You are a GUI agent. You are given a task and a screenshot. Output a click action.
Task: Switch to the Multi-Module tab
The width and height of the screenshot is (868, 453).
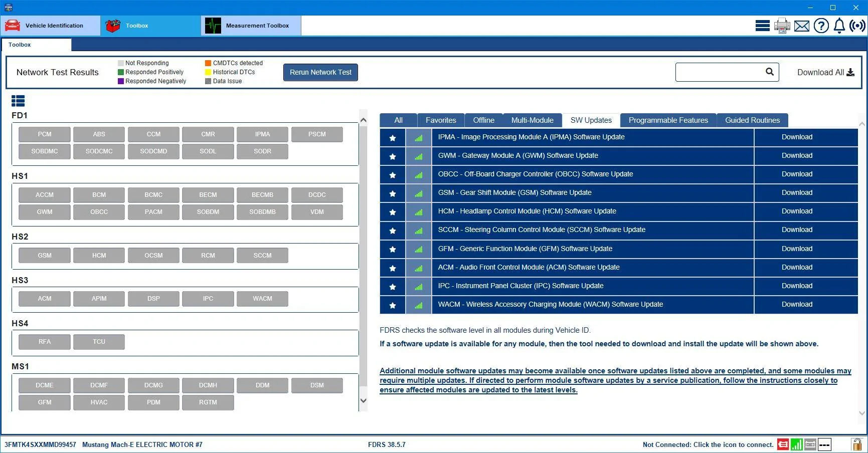pos(532,120)
